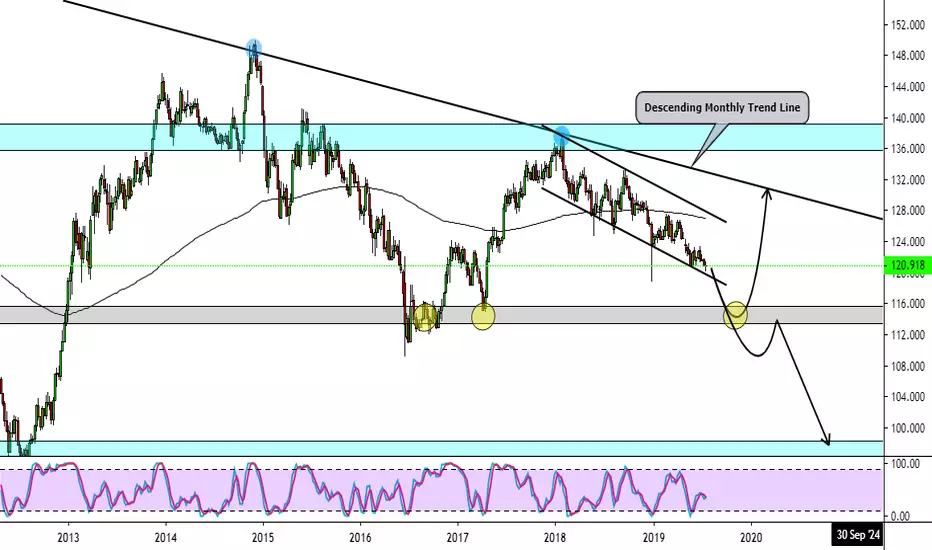Screen dimensions: 932x550
Task: Click the 152.000 price axis label
Action: [x=908, y=25]
